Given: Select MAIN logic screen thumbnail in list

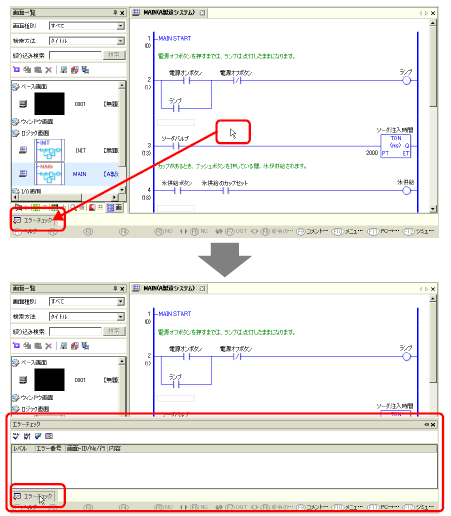Looking at the screenshot, I should pyautogui.click(x=50, y=174).
